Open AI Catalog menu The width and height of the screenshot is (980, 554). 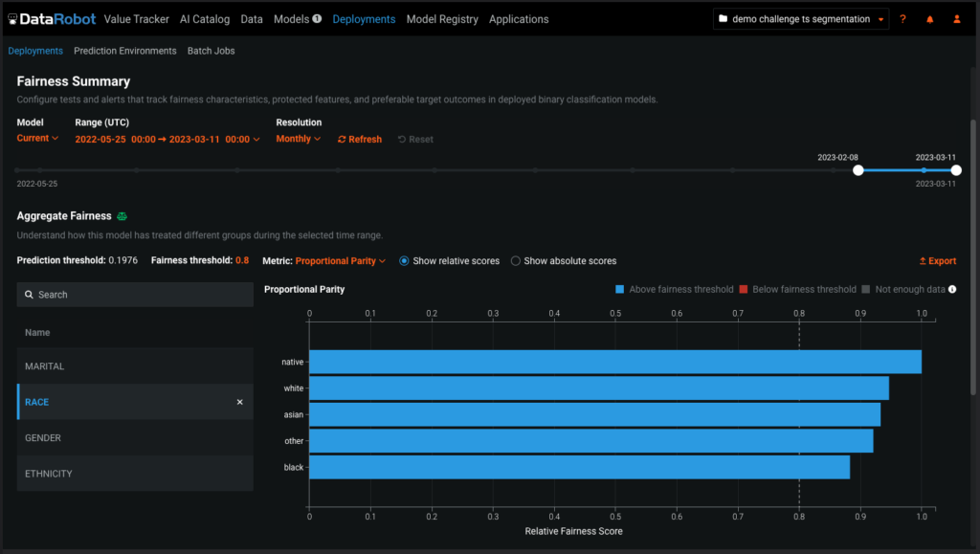pyautogui.click(x=205, y=19)
